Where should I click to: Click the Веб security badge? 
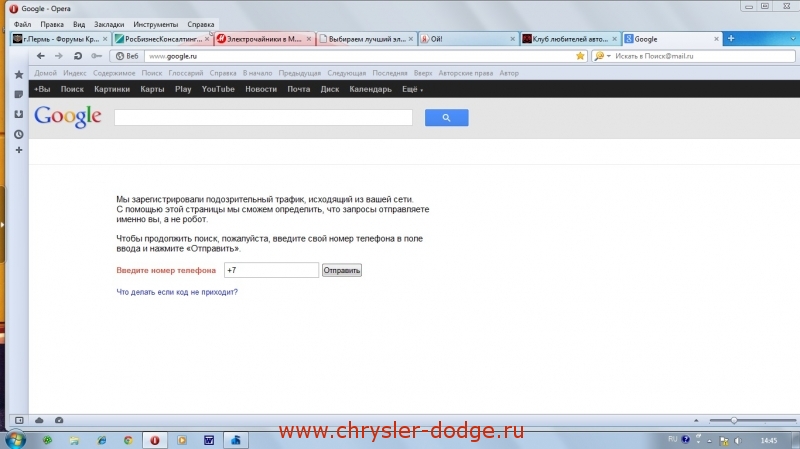(x=127, y=56)
